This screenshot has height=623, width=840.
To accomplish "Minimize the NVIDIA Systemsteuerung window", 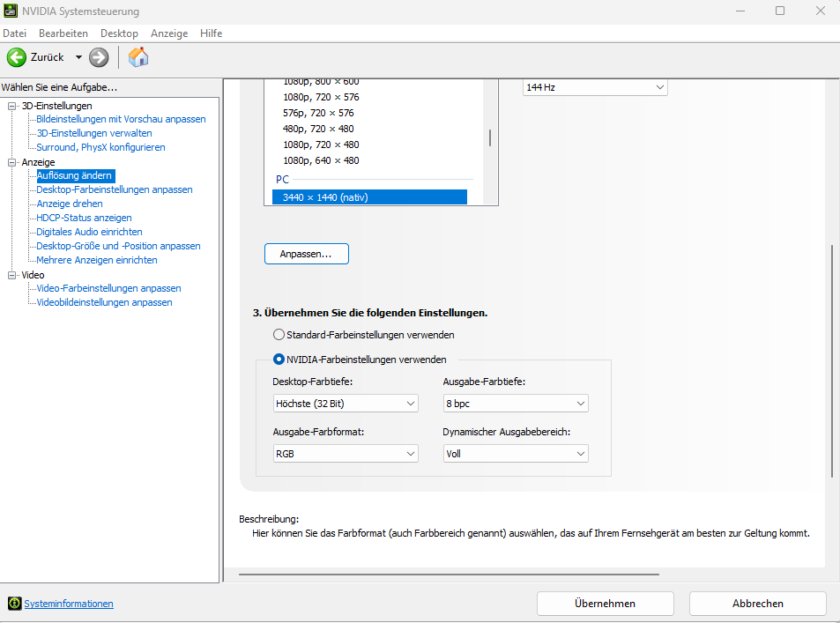I will (740, 11).
